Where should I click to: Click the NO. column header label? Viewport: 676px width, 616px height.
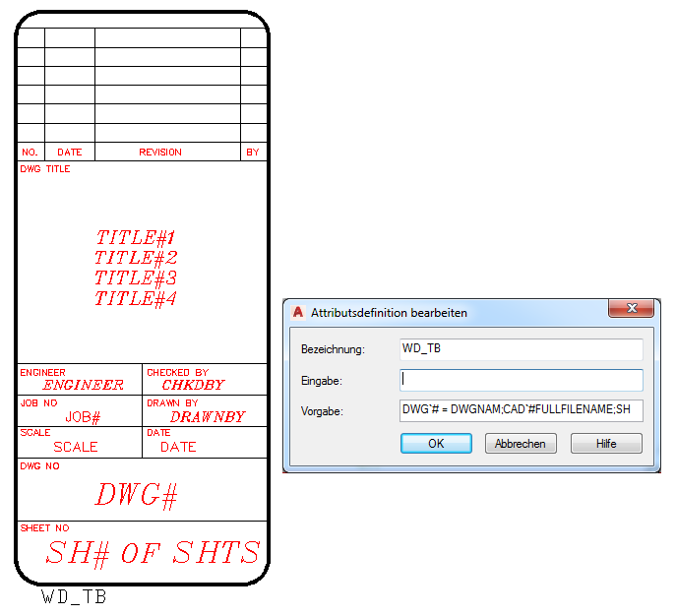[30, 153]
